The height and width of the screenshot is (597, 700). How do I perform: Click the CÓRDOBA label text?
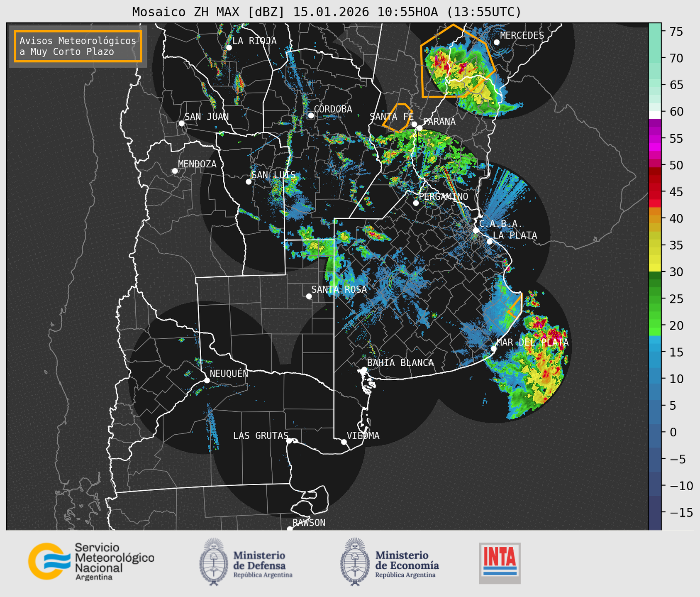point(333,109)
